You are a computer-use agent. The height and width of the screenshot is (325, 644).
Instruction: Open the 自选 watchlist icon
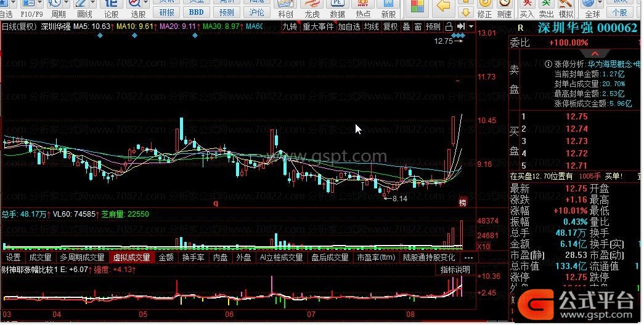coord(4,3)
